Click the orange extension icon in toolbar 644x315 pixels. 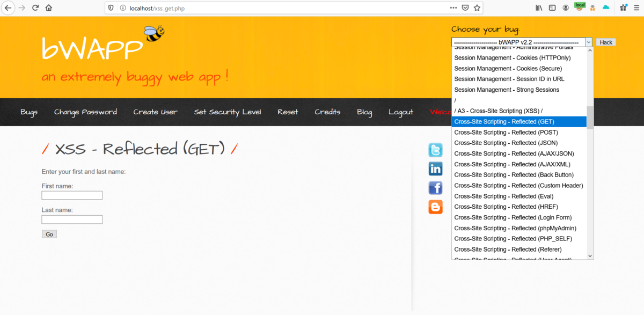593,8
